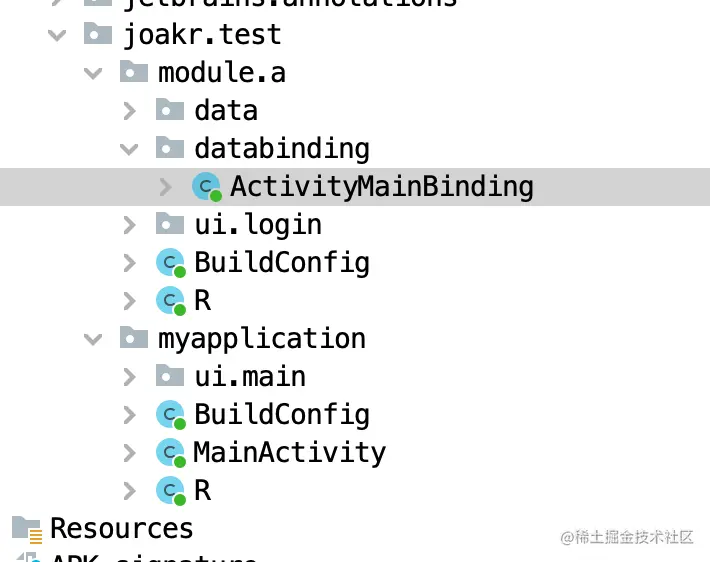
Task: Click the data package folder icon
Action: pyautogui.click(x=170, y=109)
